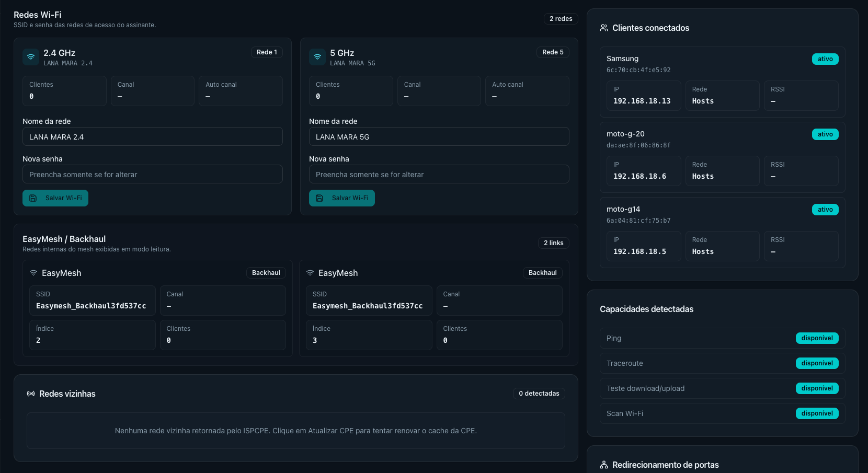Click the Capacidades detectadas heading
Image resolution: width=868 pixels, height=473 pixels.
[646, 309]
